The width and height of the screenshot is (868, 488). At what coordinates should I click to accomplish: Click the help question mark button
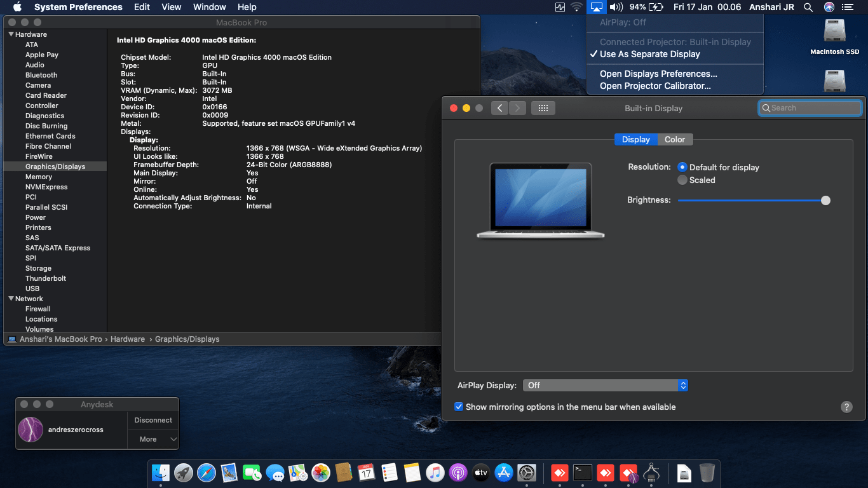[846, 407]
